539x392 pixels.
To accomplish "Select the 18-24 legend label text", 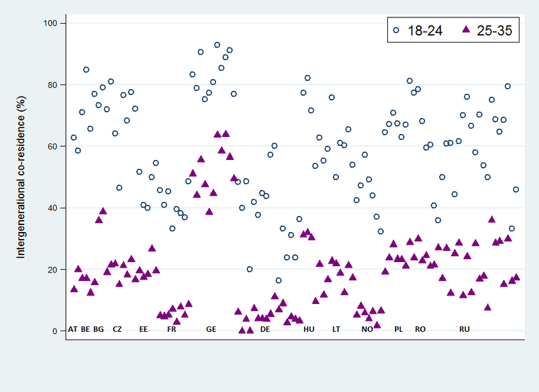I will click(425, 31).
